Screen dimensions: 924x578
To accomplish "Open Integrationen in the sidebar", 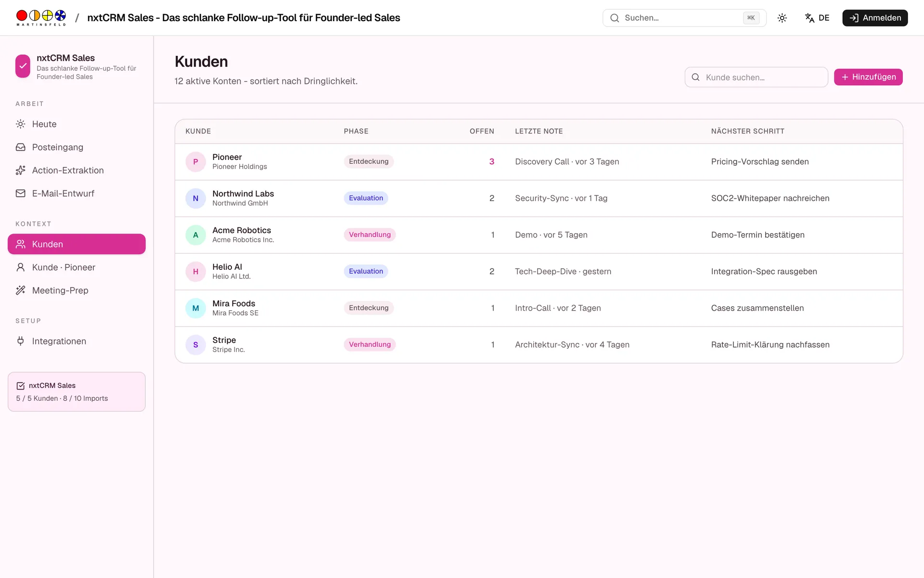I will [77, 341].
